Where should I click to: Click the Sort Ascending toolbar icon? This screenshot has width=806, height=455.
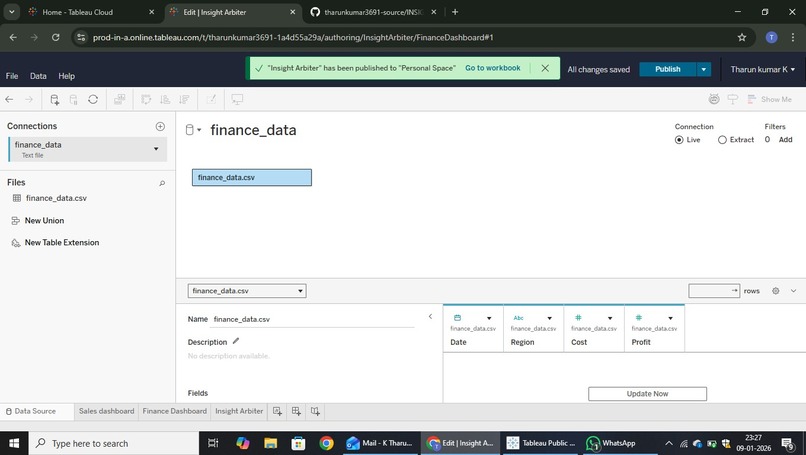(165, 99)
